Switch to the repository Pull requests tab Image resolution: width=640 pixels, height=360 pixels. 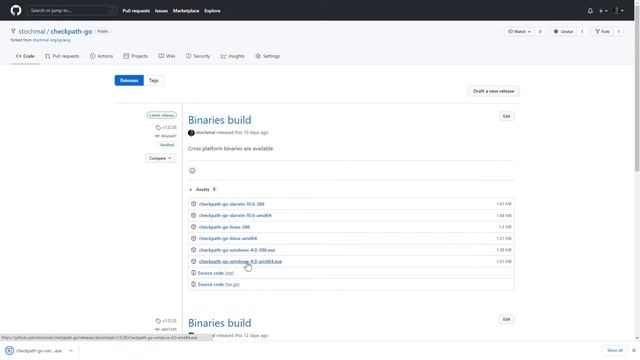tap(62, 56)
